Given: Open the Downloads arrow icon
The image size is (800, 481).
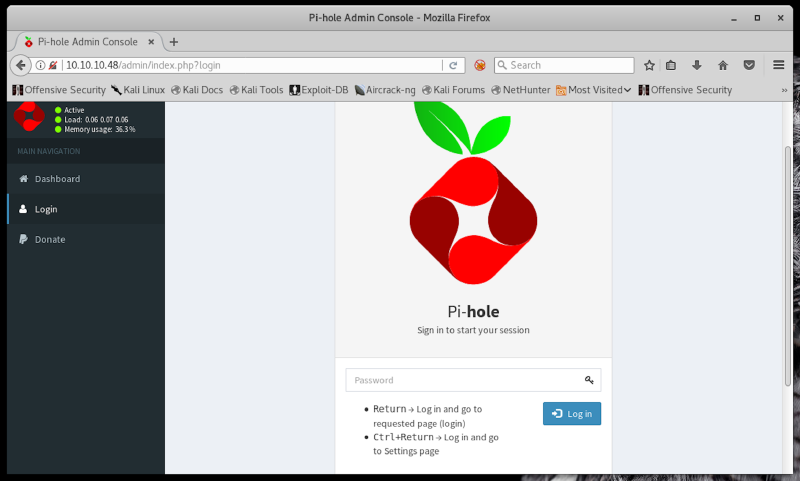Looking at the screenshot, I should click(697, 65).
